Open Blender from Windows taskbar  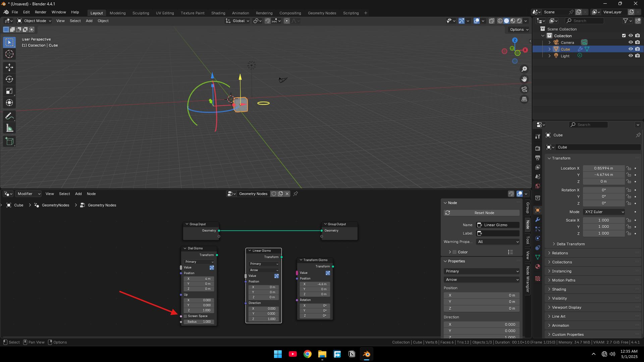tap(367, 354)
